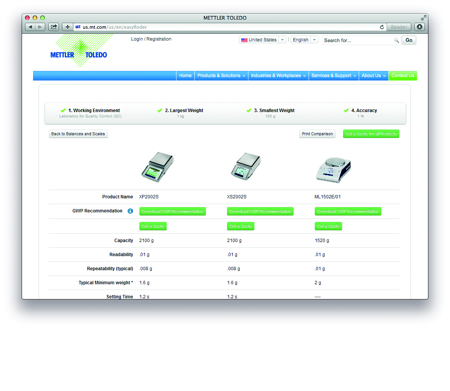This screenshot has height=391, width=450.
Task: Enter full screen with the window corner arrows
Action: click(423, 17)
